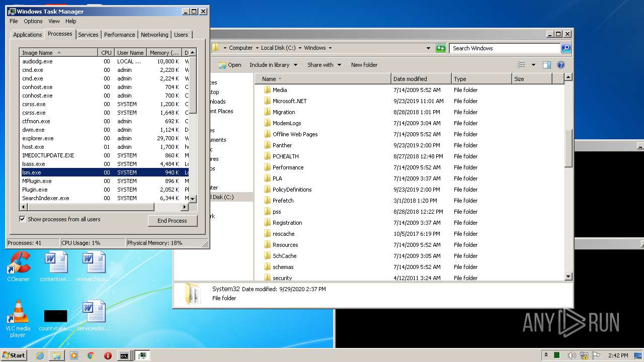Screen dimensions: 644x362
Task: Toggle the Explorer preview pane icon
Action: click(547, 65)
